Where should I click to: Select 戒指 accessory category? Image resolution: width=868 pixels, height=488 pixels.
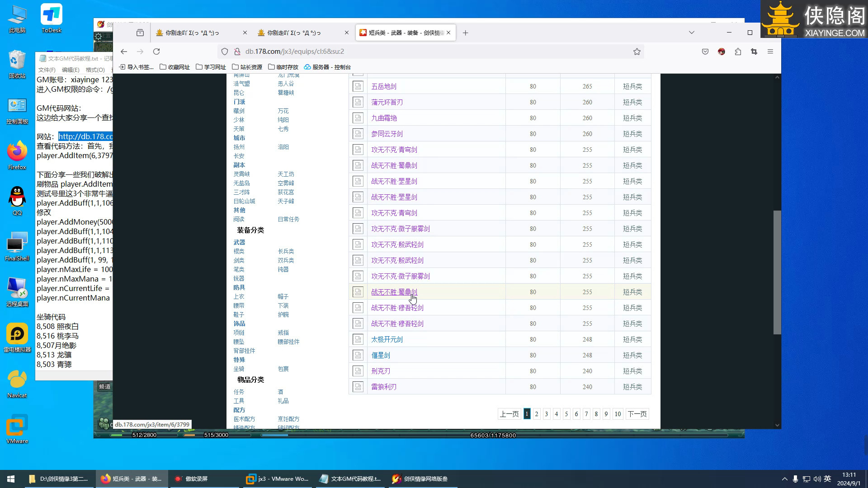[x=283, y=333]
